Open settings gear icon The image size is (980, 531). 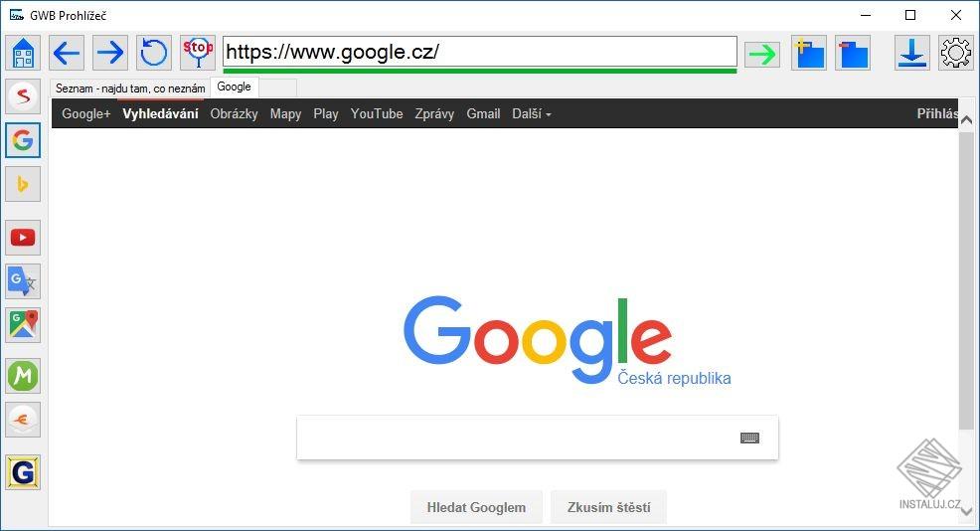point(955,53)
